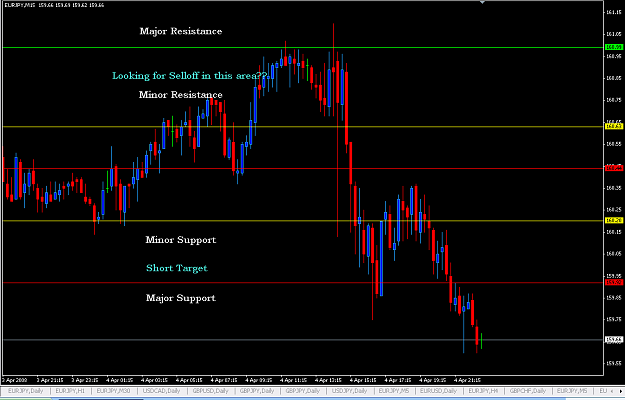Click the 161.15 price scale value
Image resolution: width=625 pixels, height=400 pixels.
point(614,12)
